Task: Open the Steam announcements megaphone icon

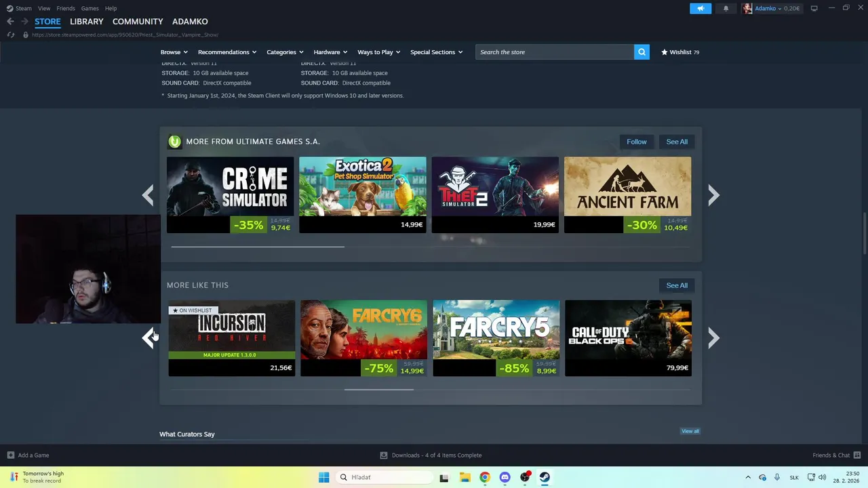Action: coord(701,8)
